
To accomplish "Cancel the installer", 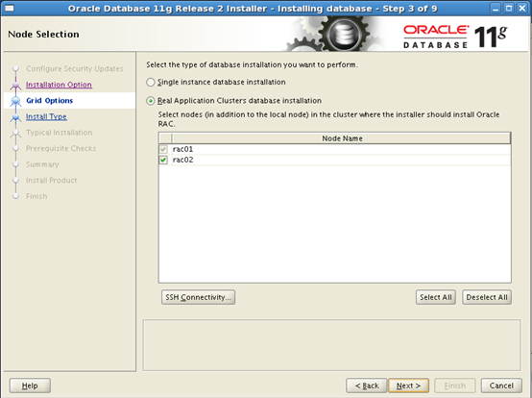I will tap(501, 386).
